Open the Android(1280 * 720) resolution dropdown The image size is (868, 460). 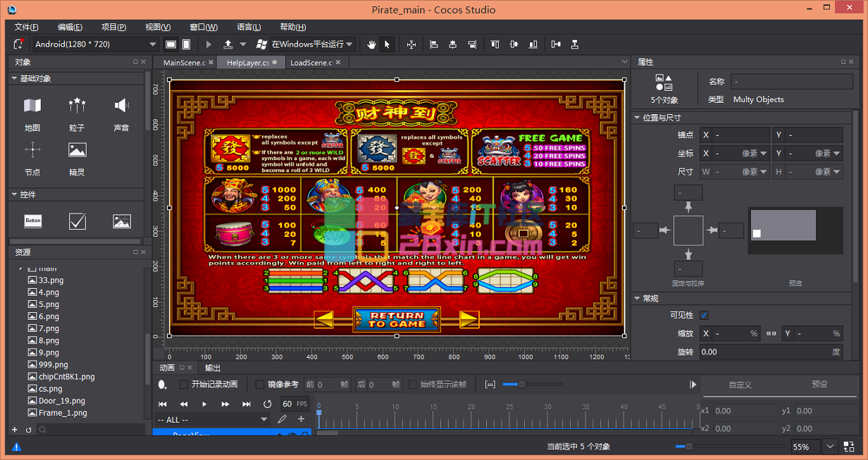(x=95, y=44)
